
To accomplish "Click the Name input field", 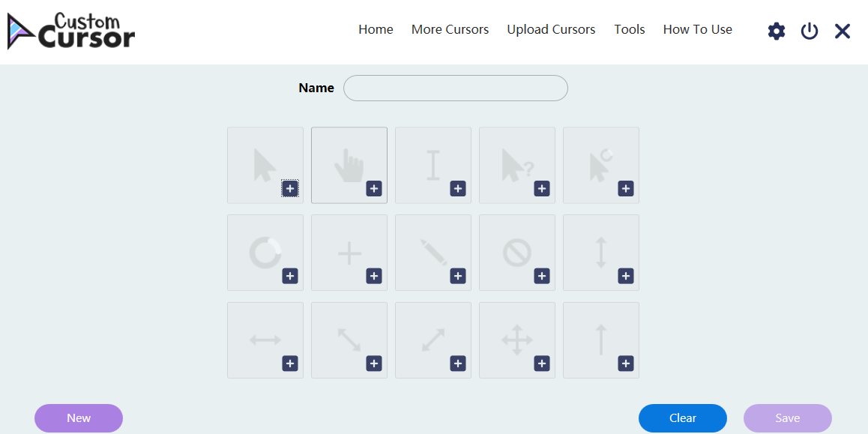I will click(455, 88).
